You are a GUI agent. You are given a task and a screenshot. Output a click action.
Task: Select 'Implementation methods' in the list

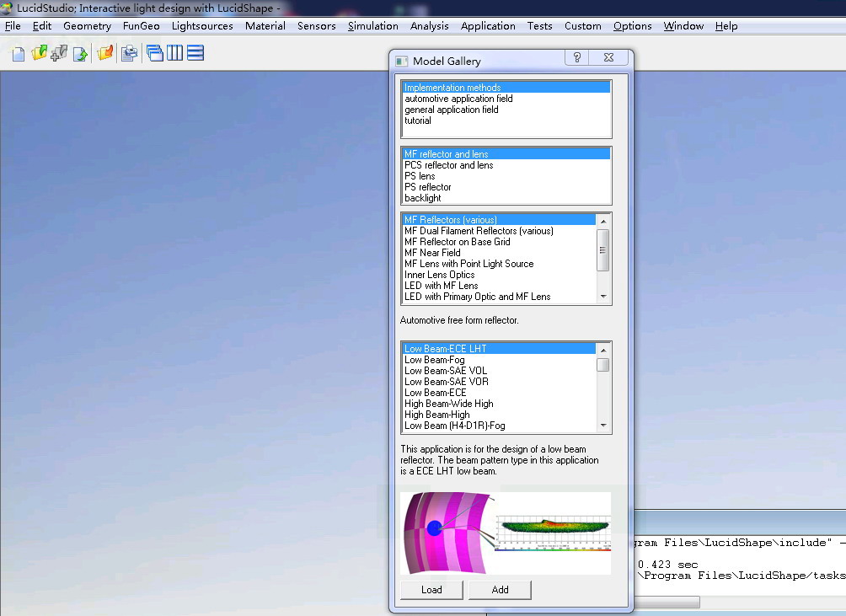506,88
